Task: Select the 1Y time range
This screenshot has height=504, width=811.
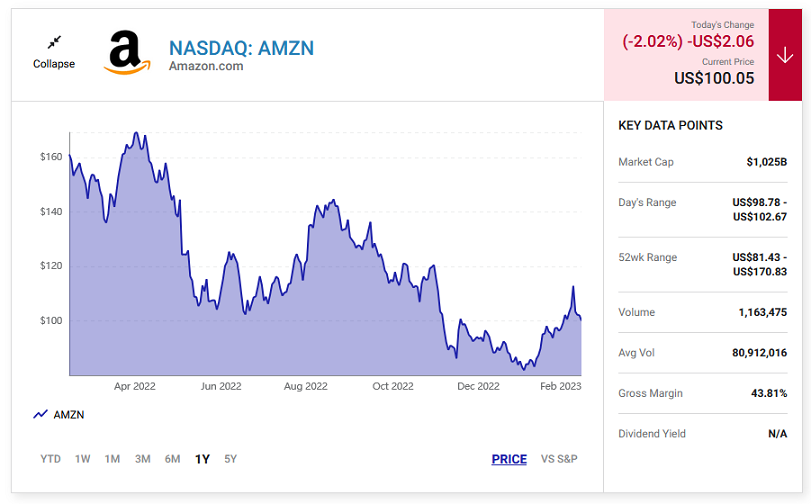Action: pos(202,459)
